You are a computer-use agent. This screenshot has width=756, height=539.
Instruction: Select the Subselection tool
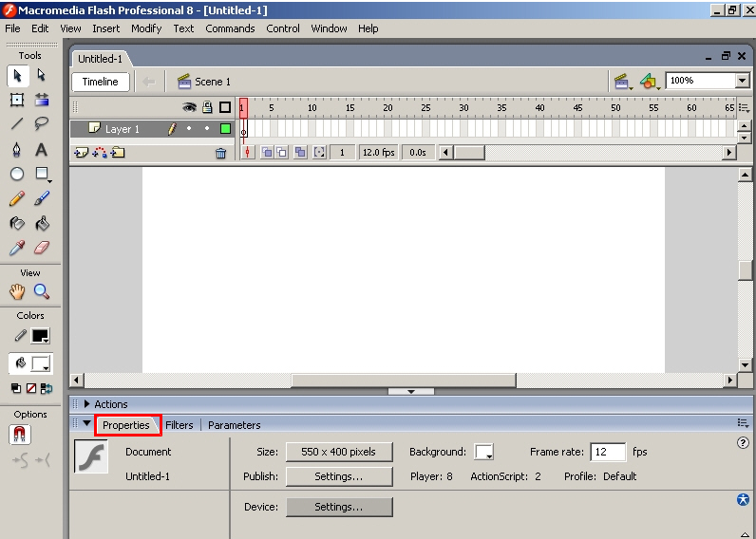[x=42, y=75]
